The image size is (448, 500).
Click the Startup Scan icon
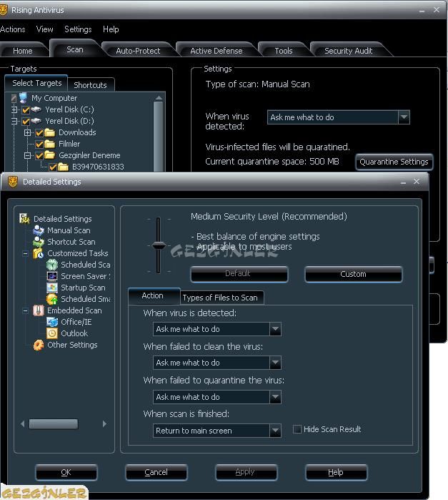pyautogui.click(x=52, y=288)
